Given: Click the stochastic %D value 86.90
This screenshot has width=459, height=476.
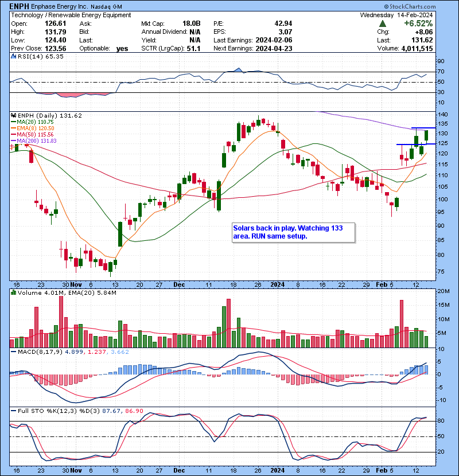Looking at the screenshot, I should [x=134, y=411].
